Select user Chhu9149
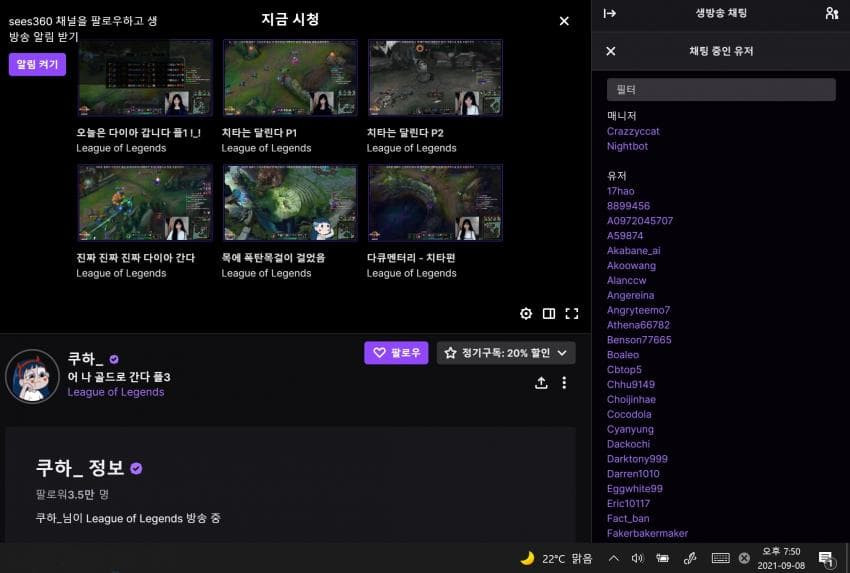850x573 pixels. click(x=630, y=384)
